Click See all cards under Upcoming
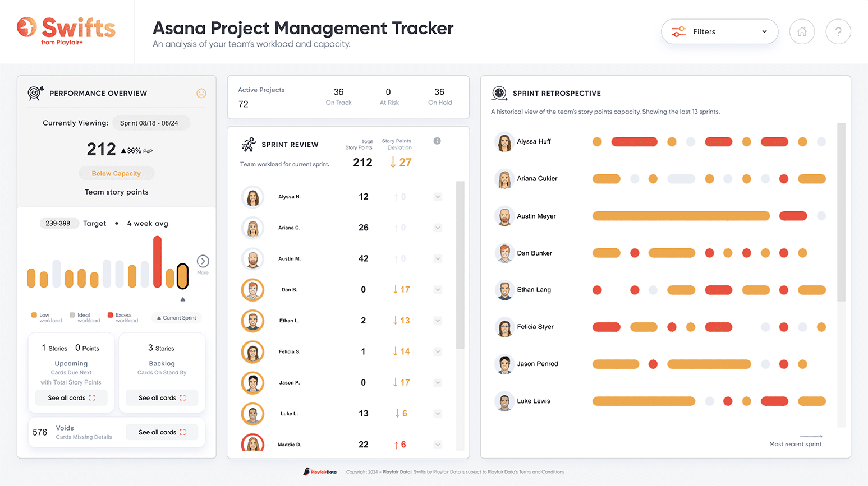The height and width of the screenshot is (486, 868). click(71, 398)
